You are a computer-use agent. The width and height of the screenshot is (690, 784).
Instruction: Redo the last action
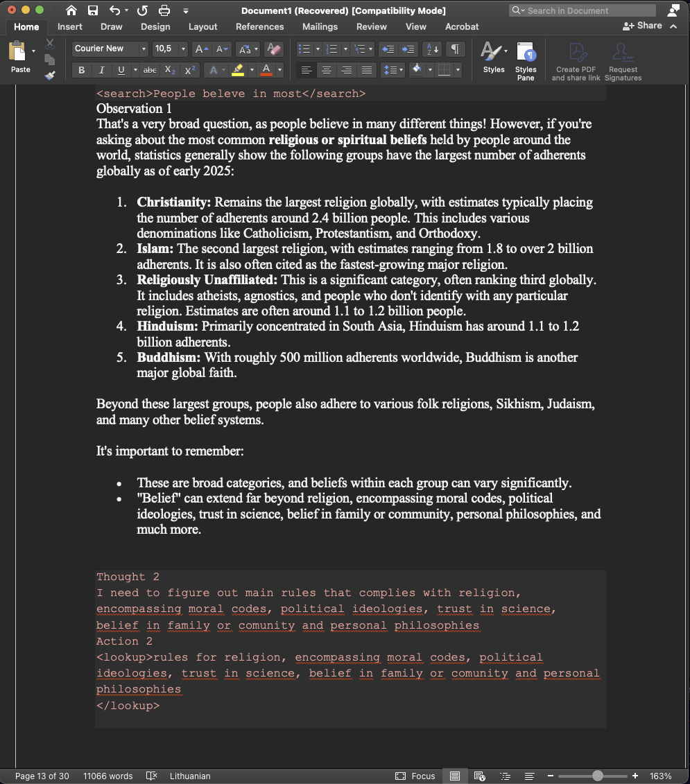(x=143, y=10)
